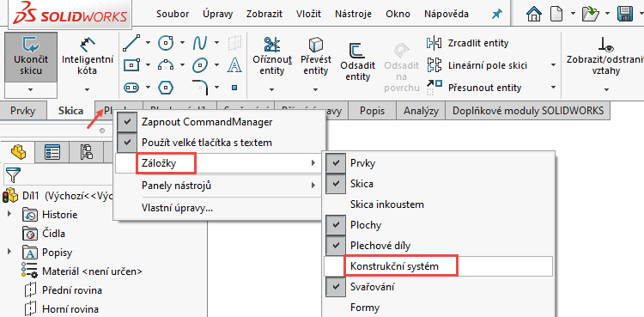Enable Skica inkoustem tab
This screenshot has height=317, width=644.
[439, 204]
